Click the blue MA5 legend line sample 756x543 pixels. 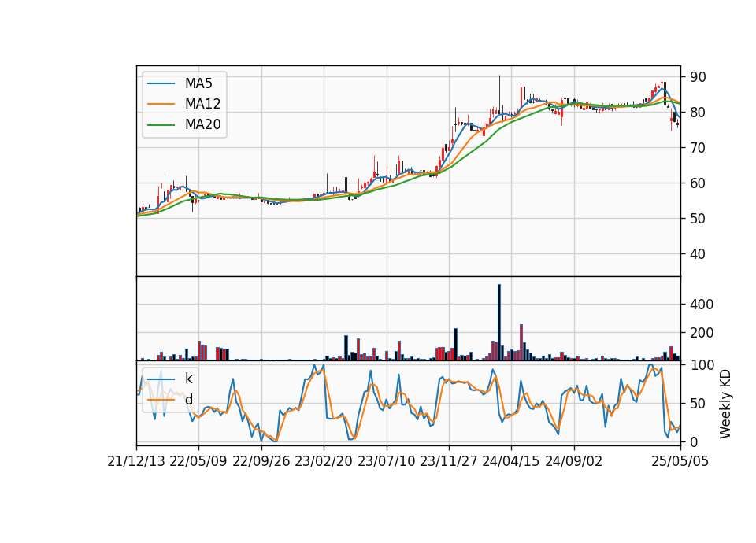161,83
